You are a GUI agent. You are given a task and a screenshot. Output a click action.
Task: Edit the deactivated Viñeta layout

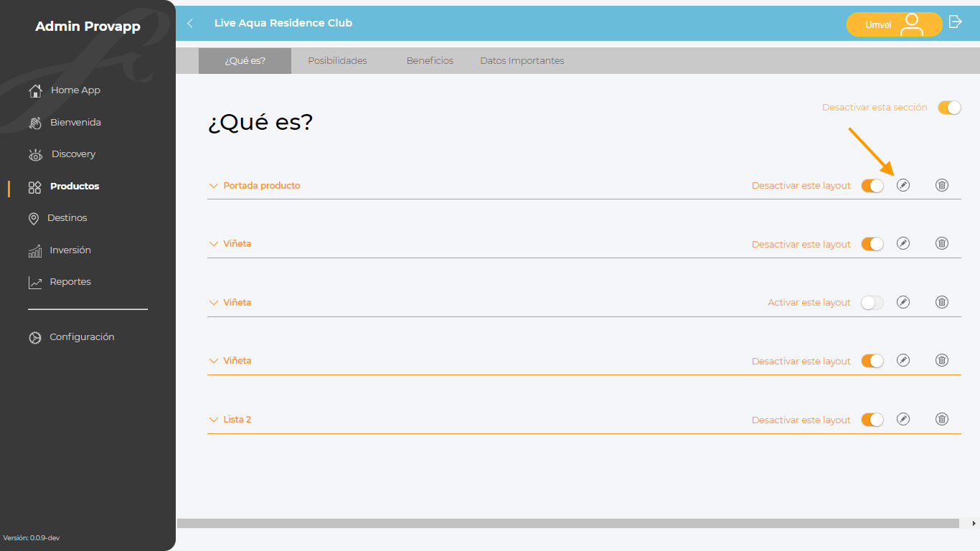[x=903, y=302]
